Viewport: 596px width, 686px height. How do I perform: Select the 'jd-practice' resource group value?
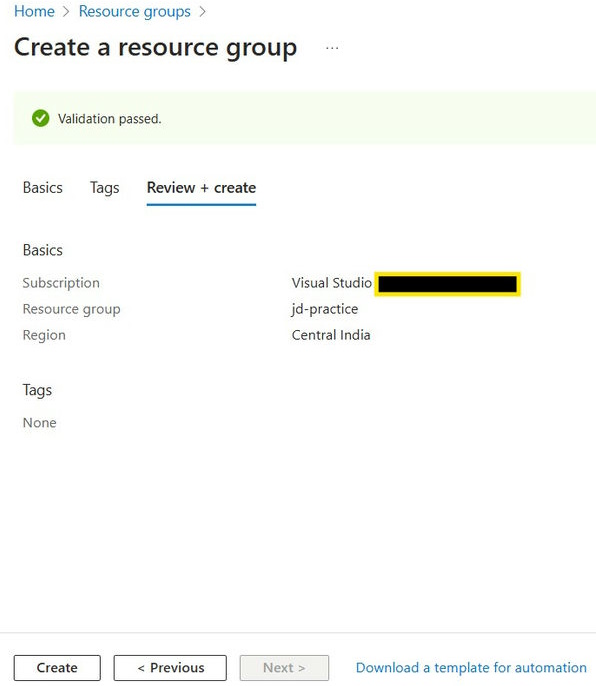coord(325,309)
